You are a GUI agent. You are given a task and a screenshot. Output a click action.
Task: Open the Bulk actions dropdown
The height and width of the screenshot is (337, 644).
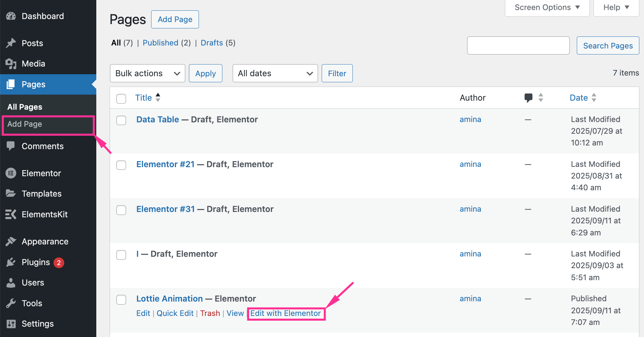tap(147, 73)
